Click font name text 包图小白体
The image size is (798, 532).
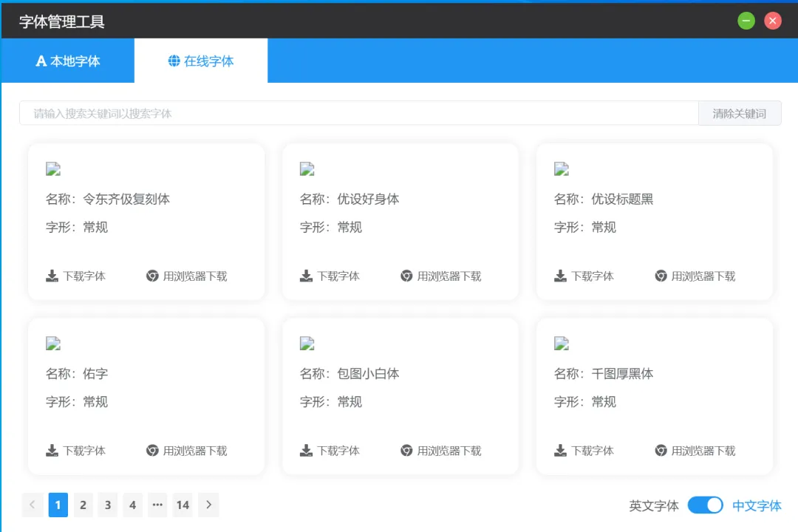point(368,374)
